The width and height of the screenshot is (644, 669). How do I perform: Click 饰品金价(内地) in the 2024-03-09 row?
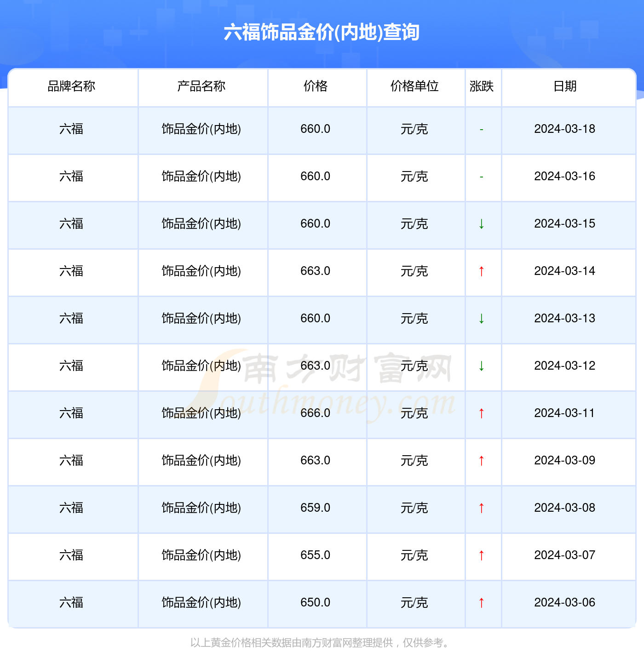tap(201, 460)
